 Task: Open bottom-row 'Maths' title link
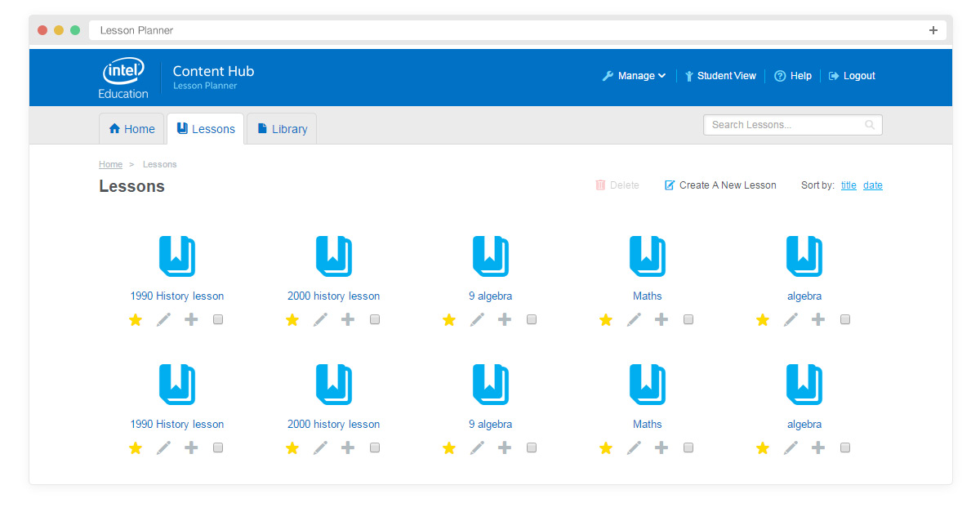648,424
